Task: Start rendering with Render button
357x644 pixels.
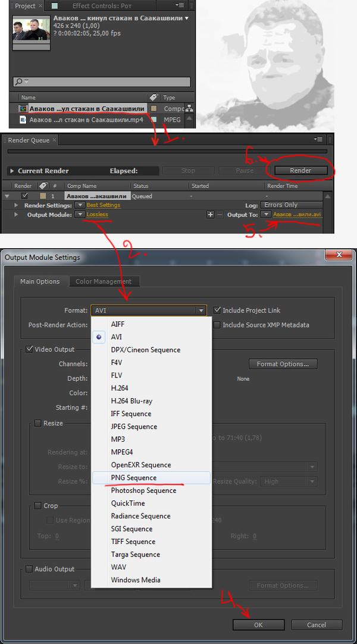Action: [x=301, y=170]
